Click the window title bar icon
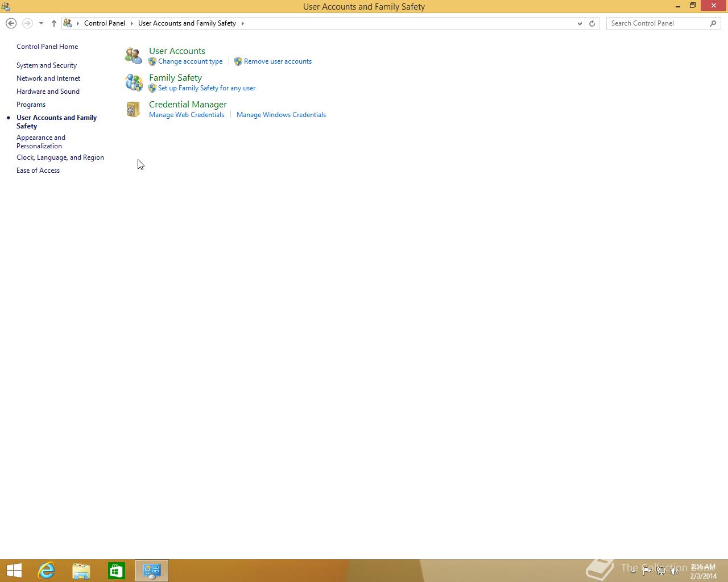728x582 pixels. coord(6,6)
